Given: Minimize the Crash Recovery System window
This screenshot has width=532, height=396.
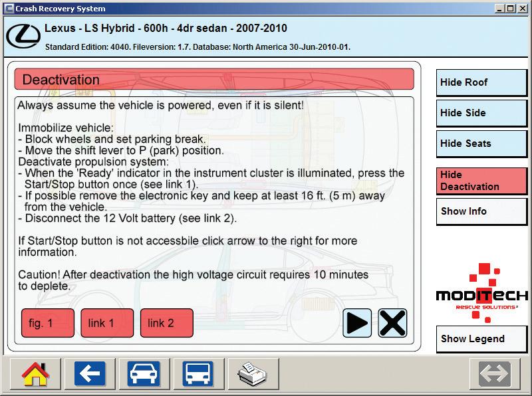Looking at the screenshot, I should [499, 9].
